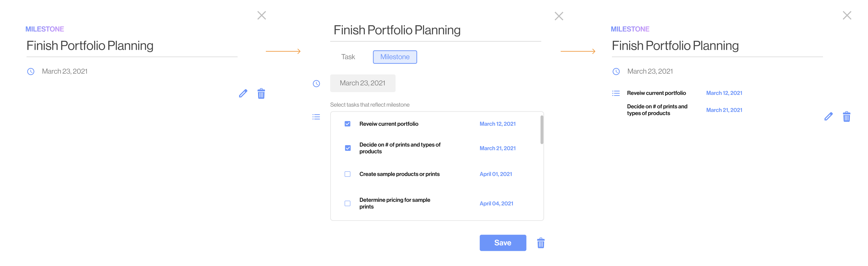
Task: Click trash icon beside Save button
Action: [540, 243]
